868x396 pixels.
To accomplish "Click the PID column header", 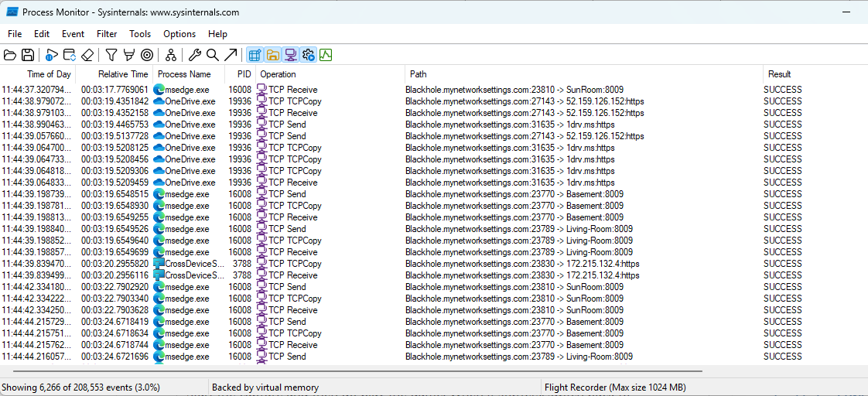I will (241, 74).
